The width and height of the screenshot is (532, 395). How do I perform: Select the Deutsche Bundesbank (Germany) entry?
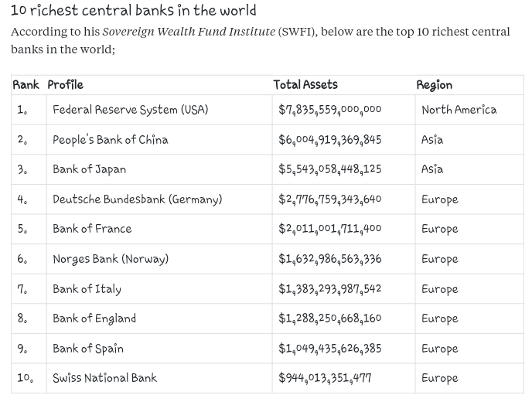pyautogui.click(x=137, y=199)
